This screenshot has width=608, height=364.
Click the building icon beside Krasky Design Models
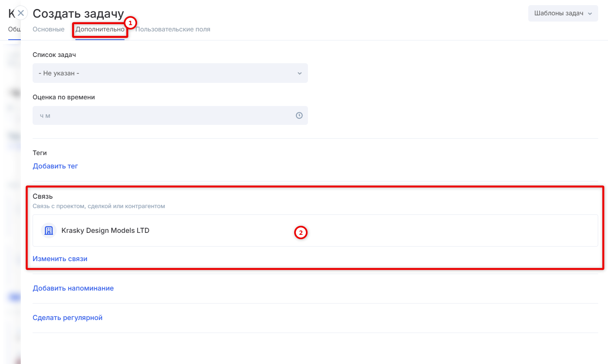(49, 230)
